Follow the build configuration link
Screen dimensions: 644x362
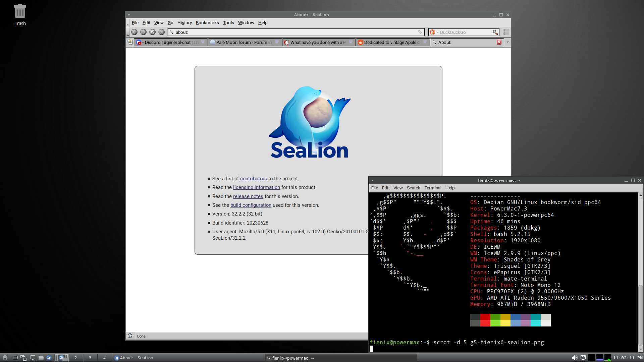(x=251, y=205)
